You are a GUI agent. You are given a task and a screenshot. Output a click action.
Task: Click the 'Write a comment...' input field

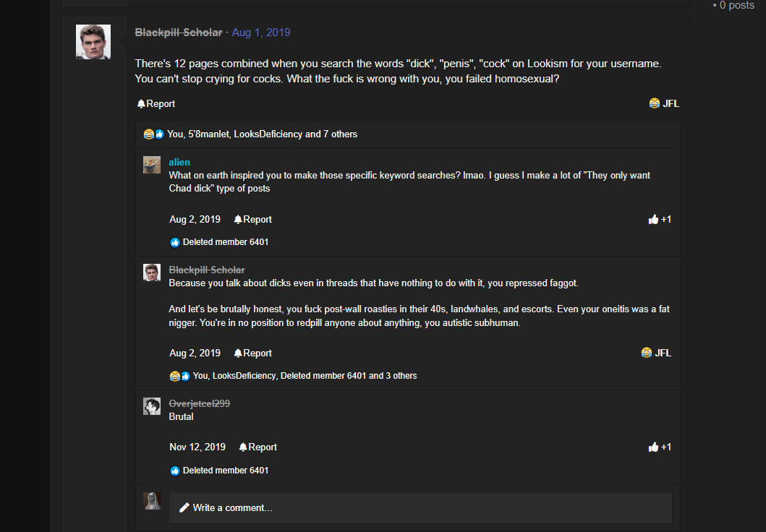click(x=421, y=508)
